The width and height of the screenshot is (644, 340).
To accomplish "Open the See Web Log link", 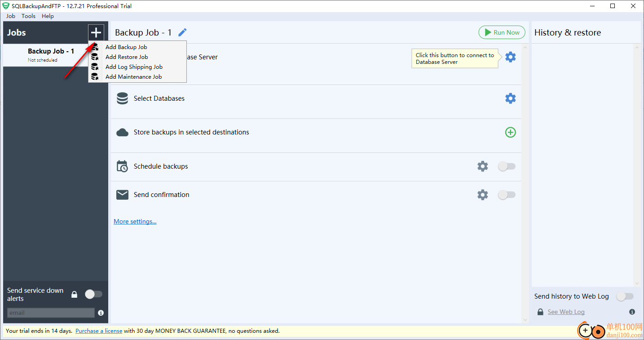I will [566, 312].
